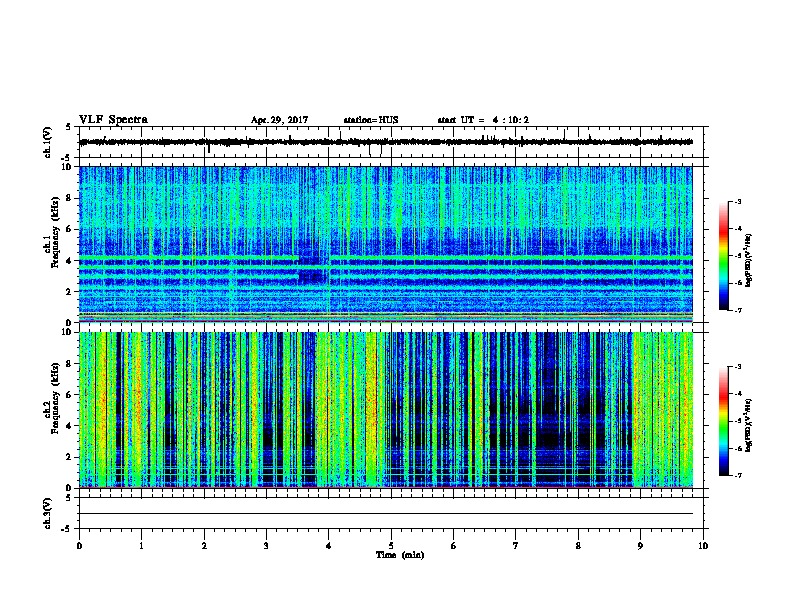792x612 pixels.
Task: Click time axis tick label '0'
Action: tap(79, 546)
